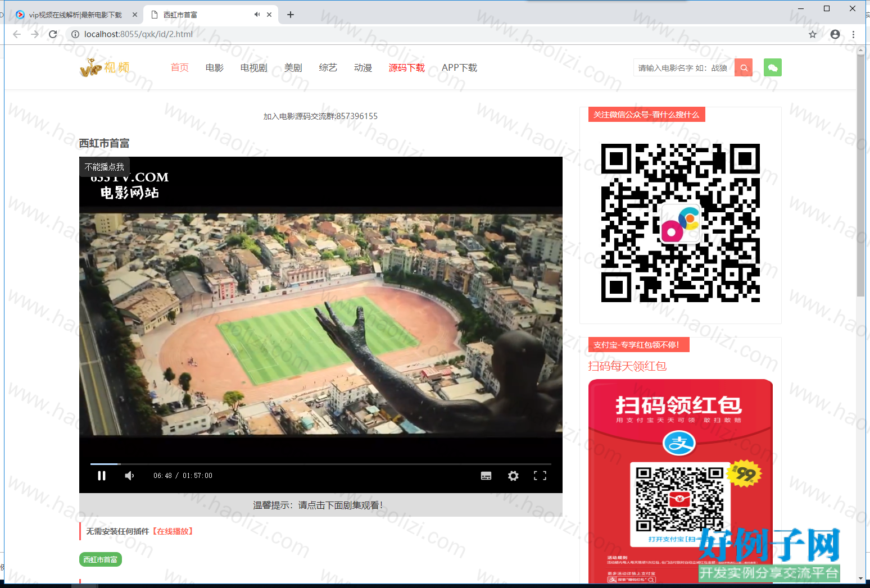This screenshot has height=588, width=870.
Task: Open the green WeChat icon button
Action: click(x=773, y=67)
